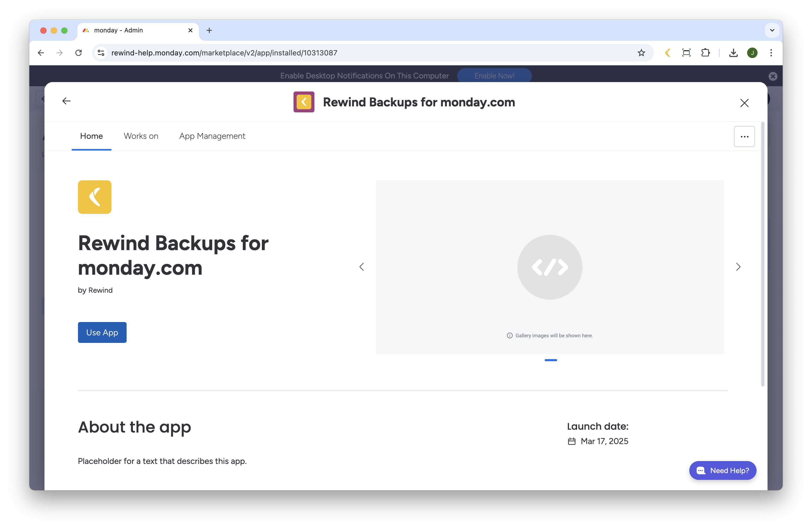812x529 pixels.
Task: Select the Home tab
Action: [x=92, y=136]
